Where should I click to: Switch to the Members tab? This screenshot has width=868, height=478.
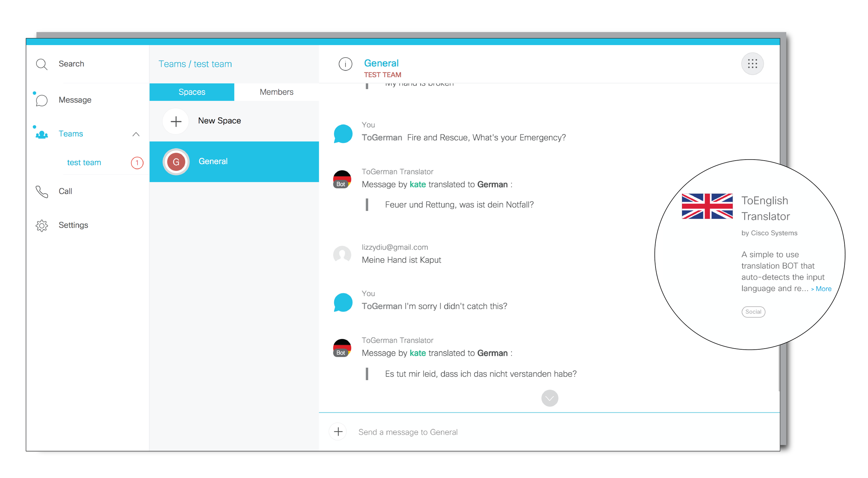[x=276, y=92]
